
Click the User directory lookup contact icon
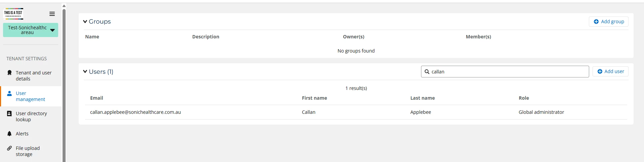coord(9,114)
